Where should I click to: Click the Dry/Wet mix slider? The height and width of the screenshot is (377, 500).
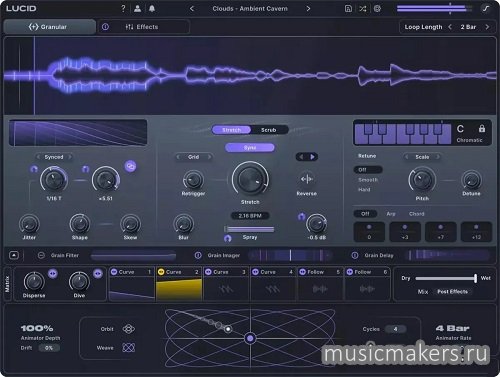(446, 278)
